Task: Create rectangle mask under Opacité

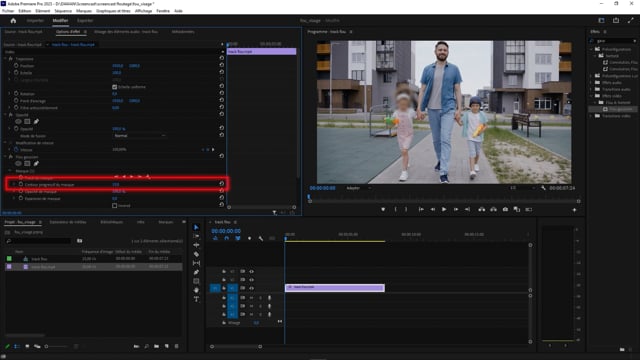Action: (27, 122)
